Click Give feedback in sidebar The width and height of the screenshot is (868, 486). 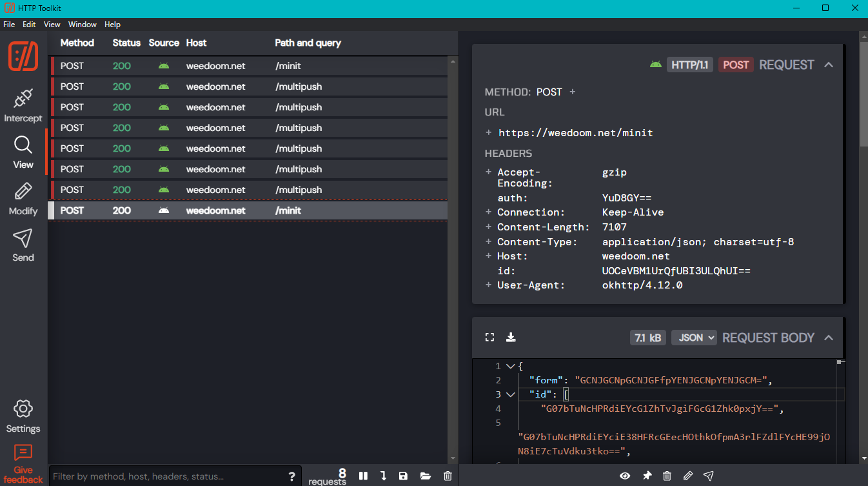click(23, 464)
